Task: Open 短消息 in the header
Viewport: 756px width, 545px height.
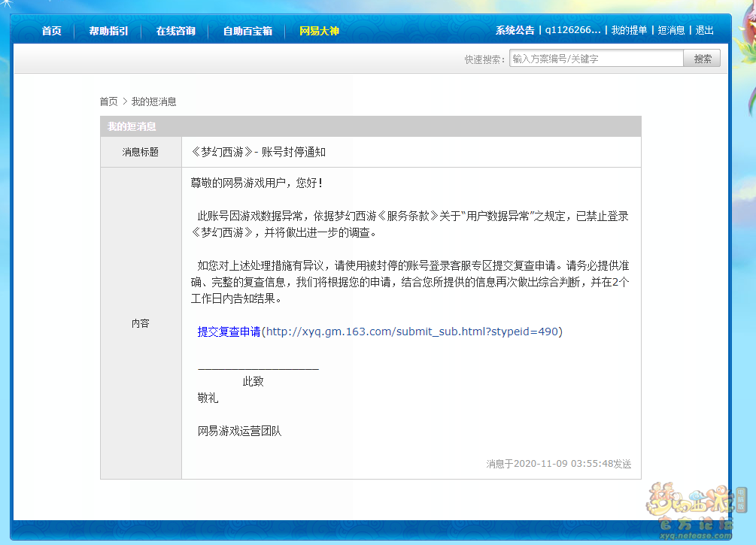Action: [x=671, y=30]
